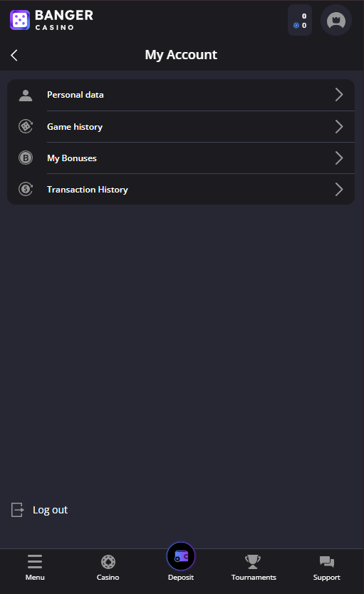Open the Deposit wallet icon
The width and height of the screenshot is (364, 594).
(181, 556)
